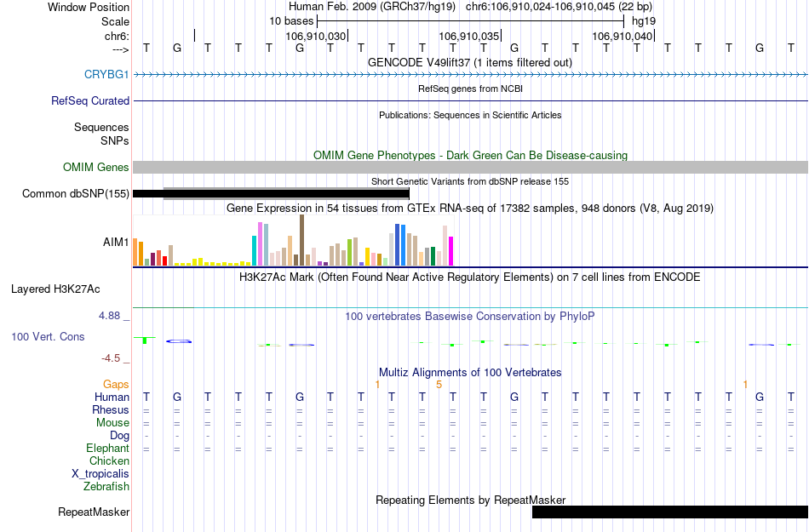Click the Chicken species row label
This screenshot has width=809, height=532.
[109, 460]
